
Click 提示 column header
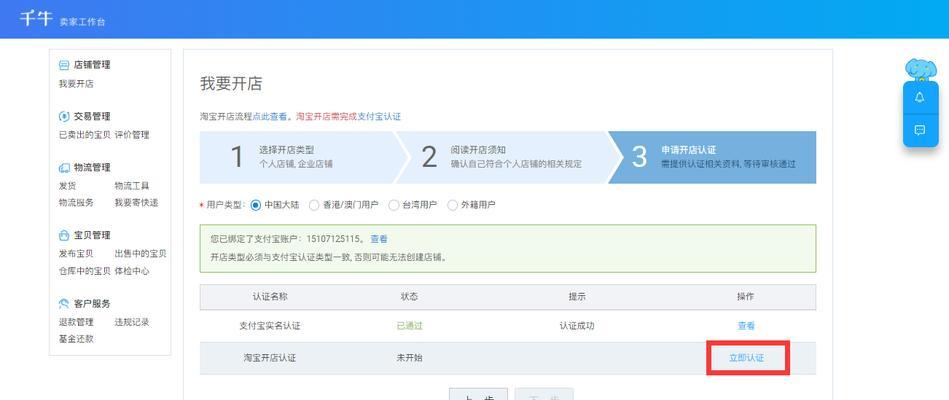coord(577,297)
